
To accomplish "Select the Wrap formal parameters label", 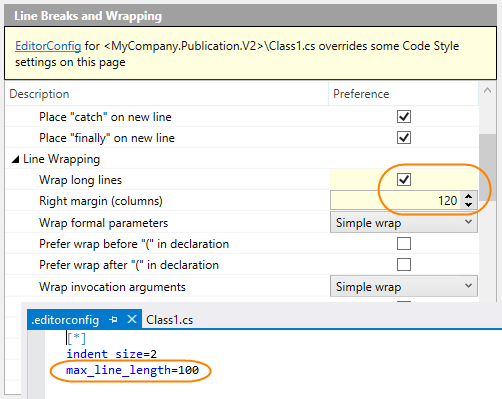I will coord(103,223).
